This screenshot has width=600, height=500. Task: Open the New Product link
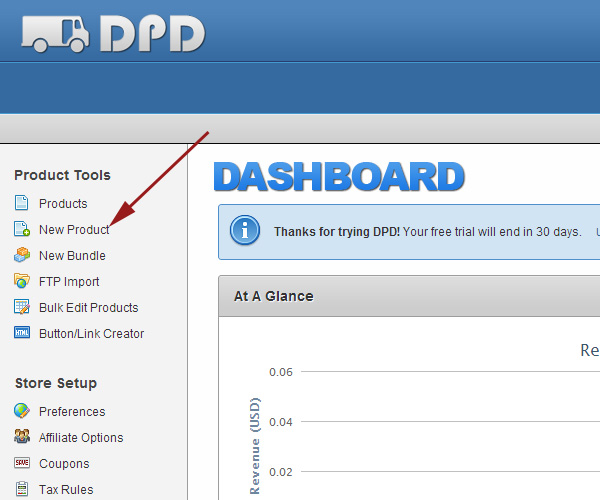point(74,230)
